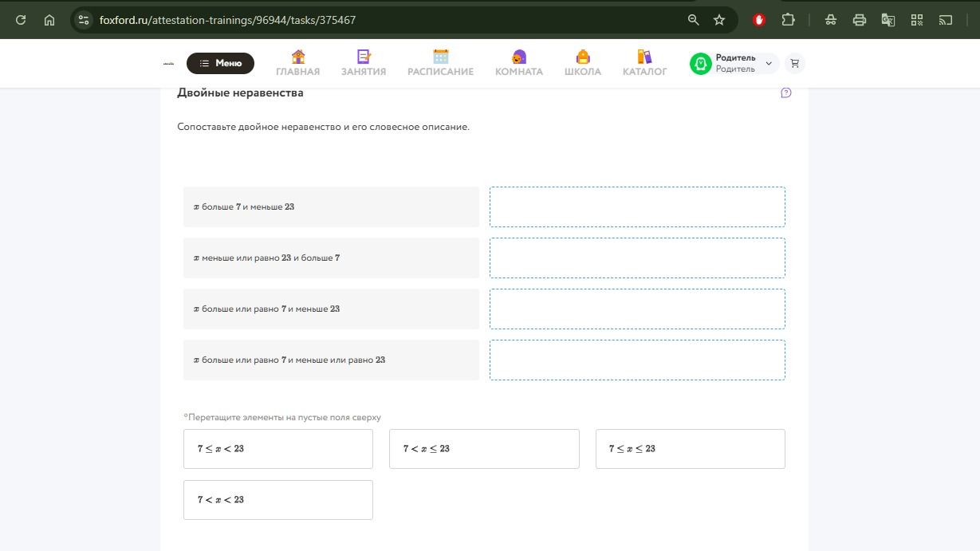
Task: Click the empty field beside 'x больше или равно 7 и меньше или равно 23'
Action: [637, 360]
